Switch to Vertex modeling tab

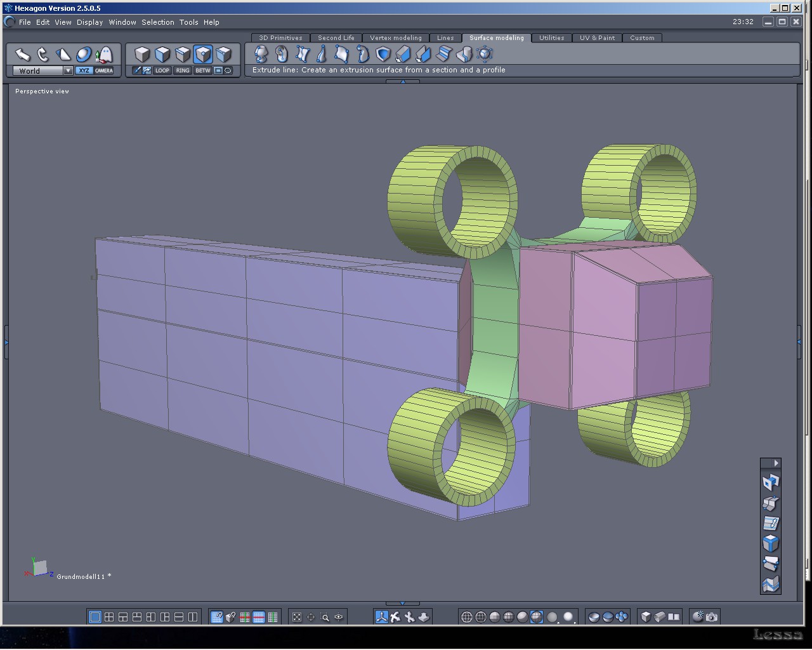coord(396,38)
